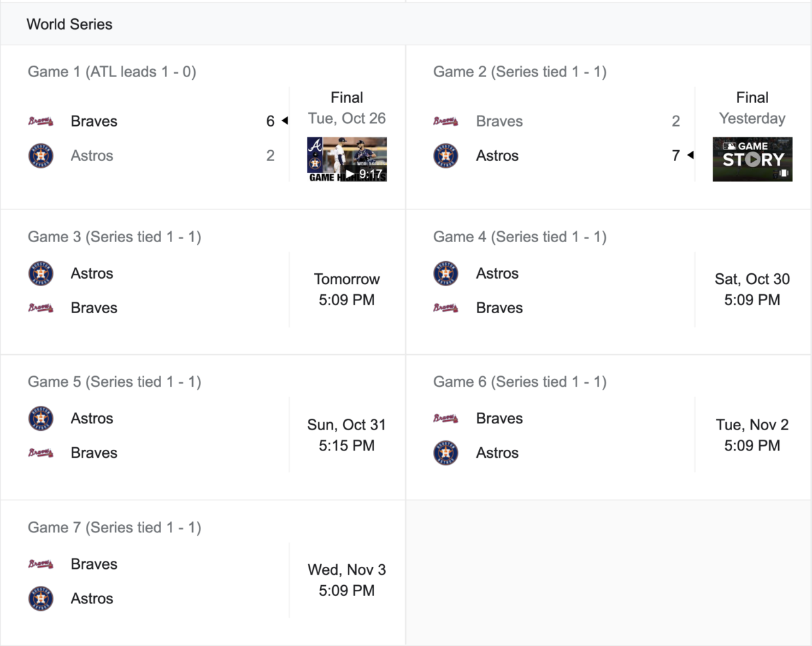
Task: Click the Astros logo in Game 6
Action: pyautogui.click(x=446, y=453)
